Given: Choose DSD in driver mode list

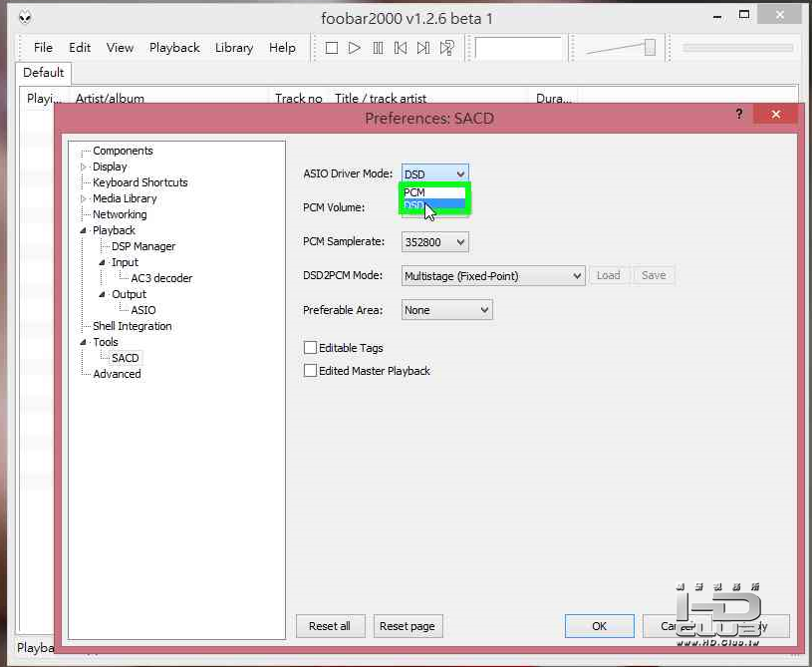Looking at the screenshot, I should click(434, 204).
